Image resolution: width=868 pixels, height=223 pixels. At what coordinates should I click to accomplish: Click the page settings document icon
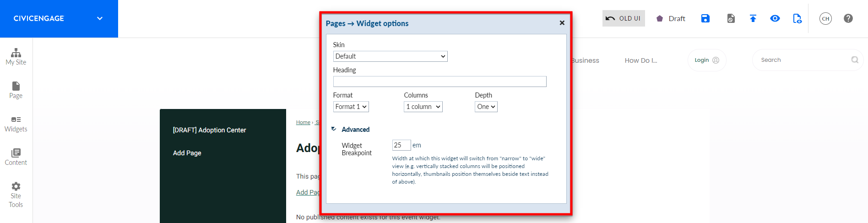(x=797, y=18)
